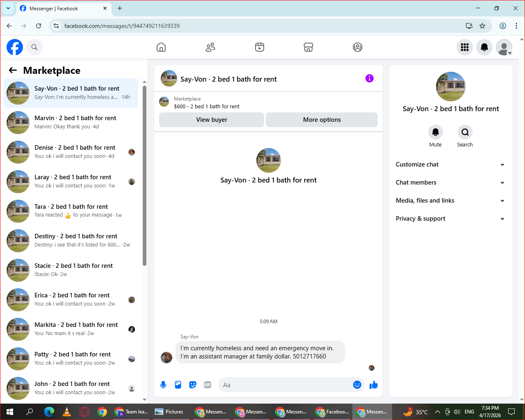Open Erica conversation in list
The image size is (525, 420).
coord(71,300)
